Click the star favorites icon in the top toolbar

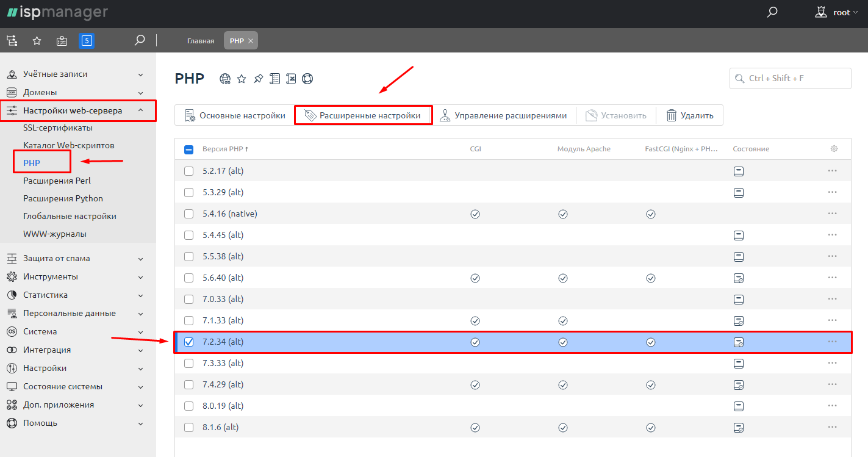coord(37,41)
